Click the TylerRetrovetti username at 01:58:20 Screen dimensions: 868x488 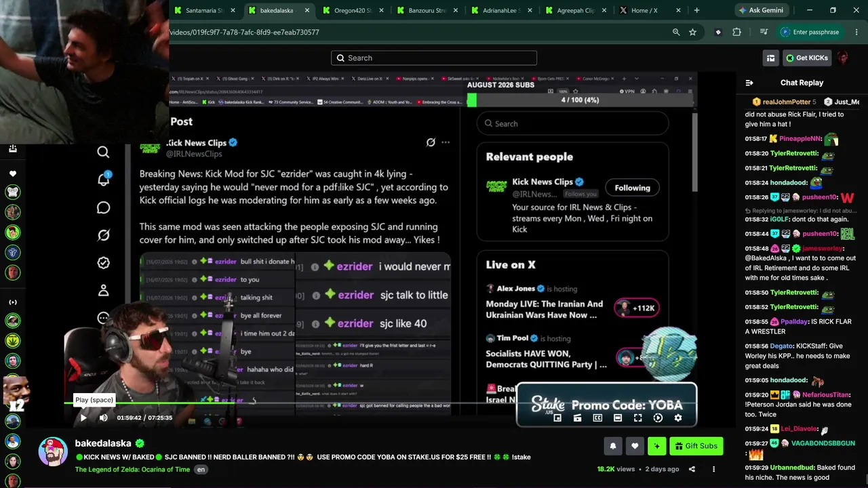[x=793, y=154]
